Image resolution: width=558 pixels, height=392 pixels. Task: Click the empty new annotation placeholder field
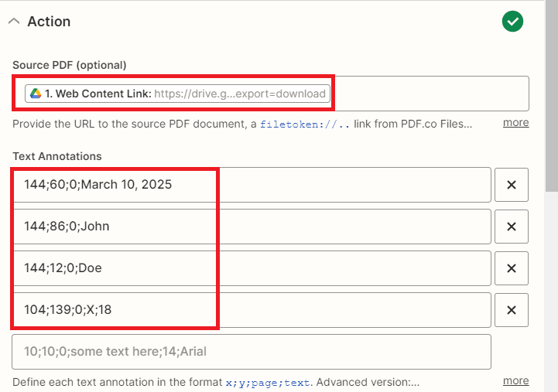coord(252,352)
